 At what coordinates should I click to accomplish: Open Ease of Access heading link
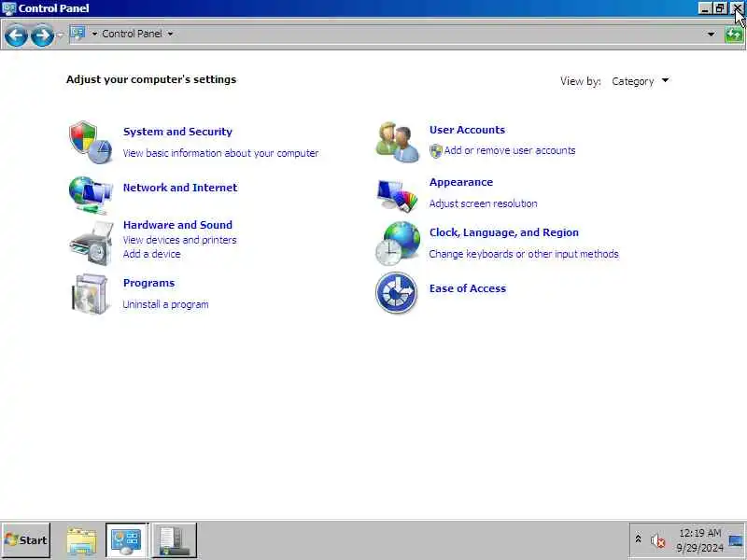coord(468,288)
